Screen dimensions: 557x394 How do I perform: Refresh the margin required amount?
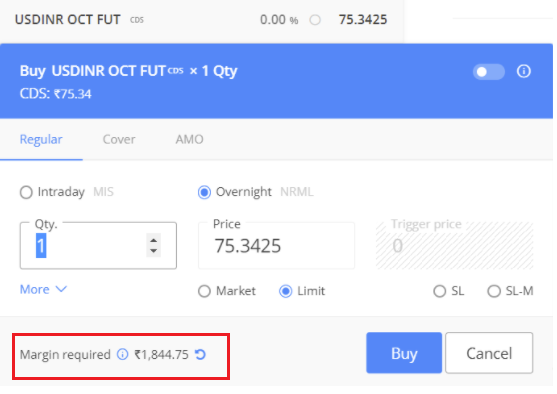click(x=200, y=354)
